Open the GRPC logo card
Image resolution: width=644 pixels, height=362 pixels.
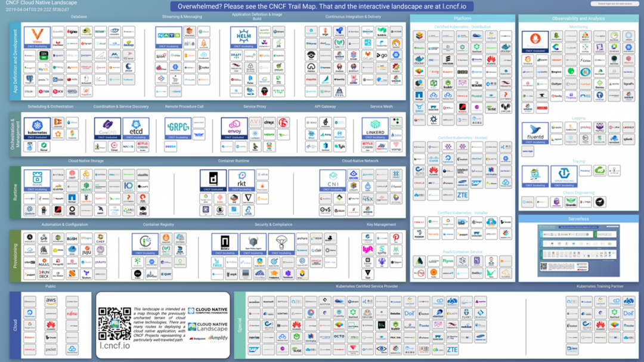(178, 128)
